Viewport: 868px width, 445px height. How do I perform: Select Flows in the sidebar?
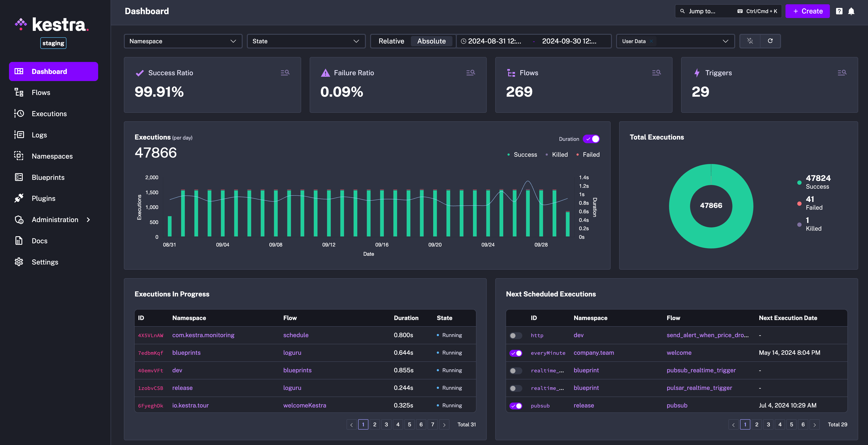[41, 92]
